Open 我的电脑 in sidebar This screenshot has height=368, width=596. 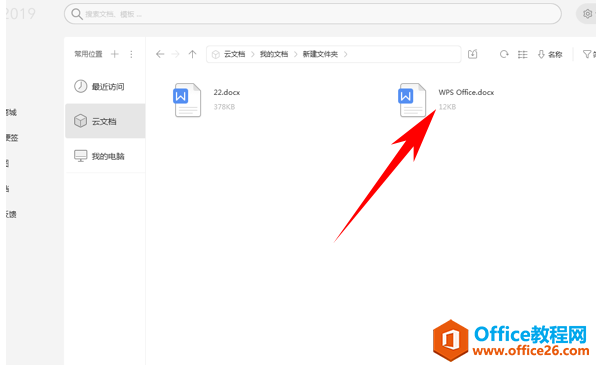[x=105, y=156]
